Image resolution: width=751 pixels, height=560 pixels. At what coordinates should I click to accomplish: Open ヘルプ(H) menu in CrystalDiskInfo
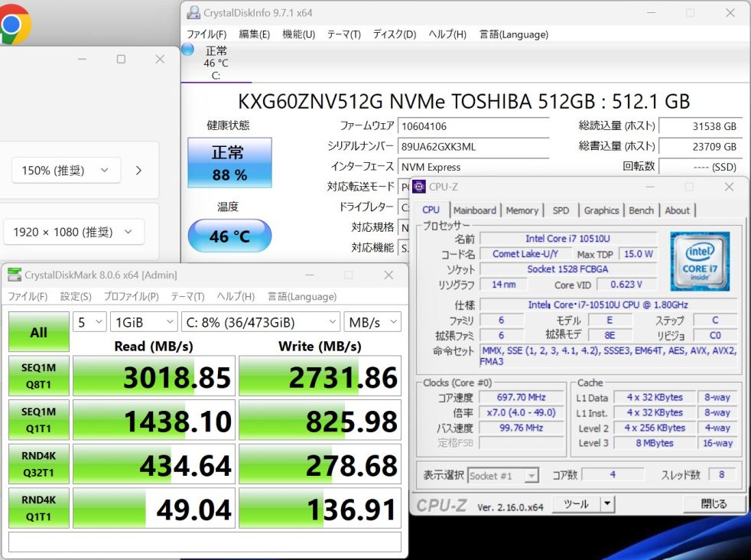coord(447,34)
